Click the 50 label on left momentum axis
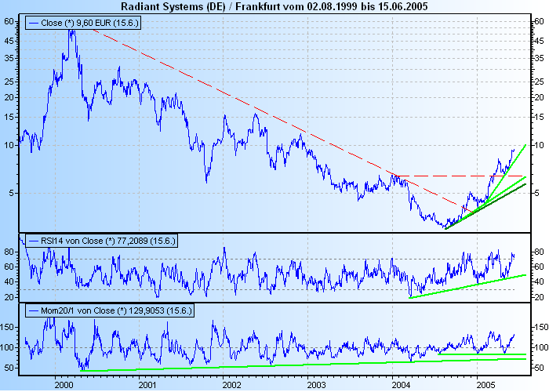 (9, 368)
